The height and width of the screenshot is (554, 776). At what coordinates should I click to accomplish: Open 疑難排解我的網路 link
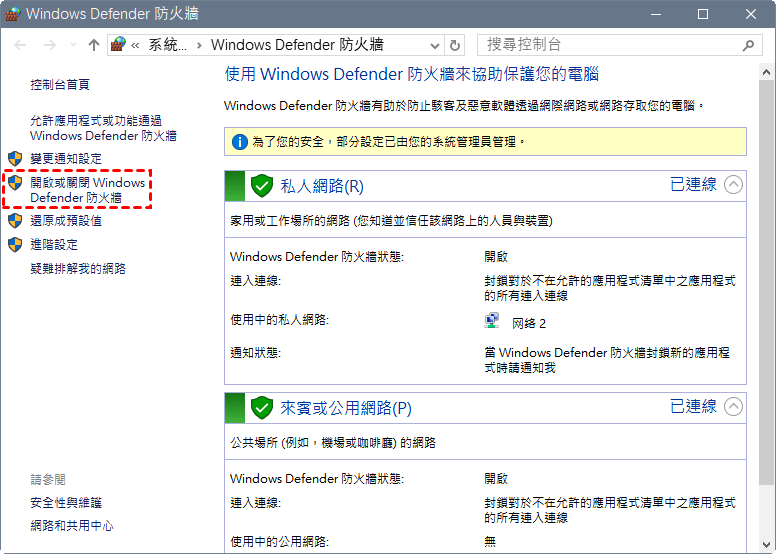tap(78, 269)
